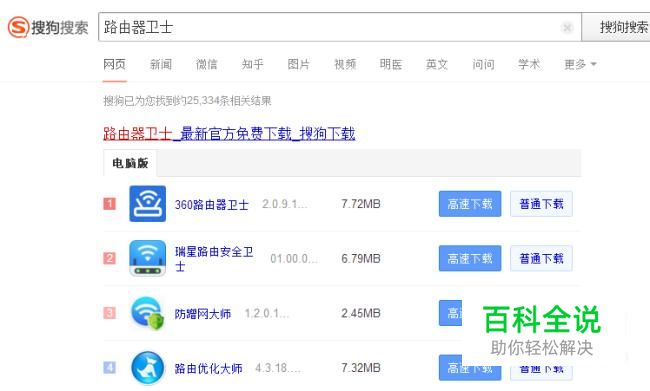This screenshot has width=650, height=391.
Task: Click 高速下载 for 路由优化大师
Action: click(470, 368)
